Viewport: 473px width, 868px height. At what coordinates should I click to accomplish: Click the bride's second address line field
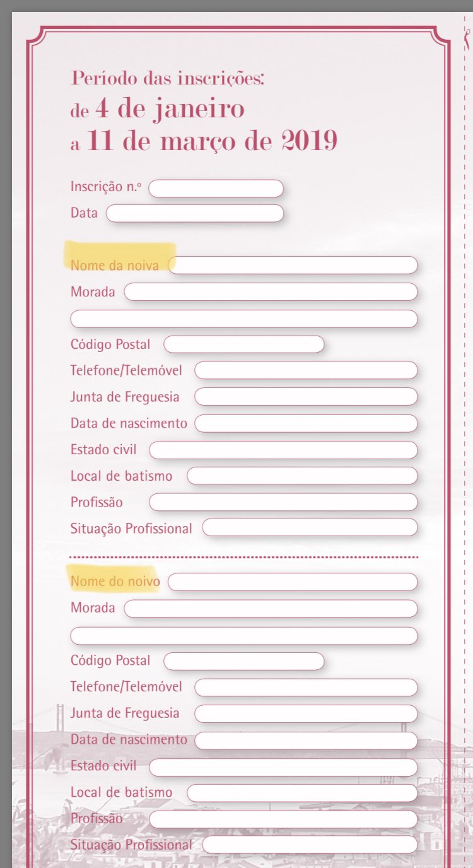tap(243, 319)
